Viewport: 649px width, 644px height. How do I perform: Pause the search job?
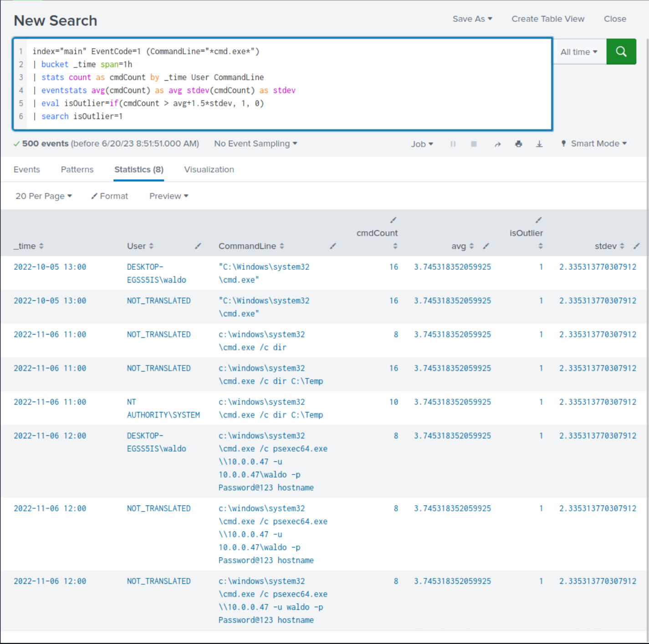pyautogui.click(x=453, y=144)
